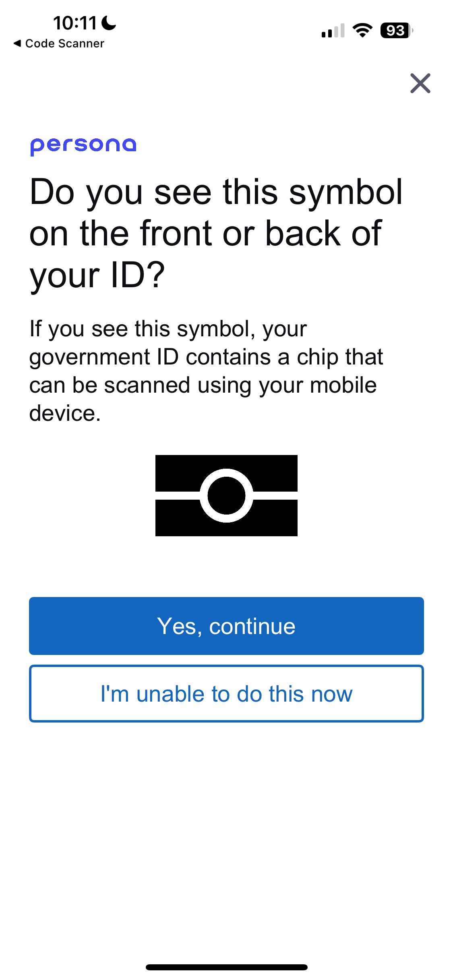The image size is (453, 980).
Task: Tap the 10:11 clock in status bar
Action: (x=75, y=23)
